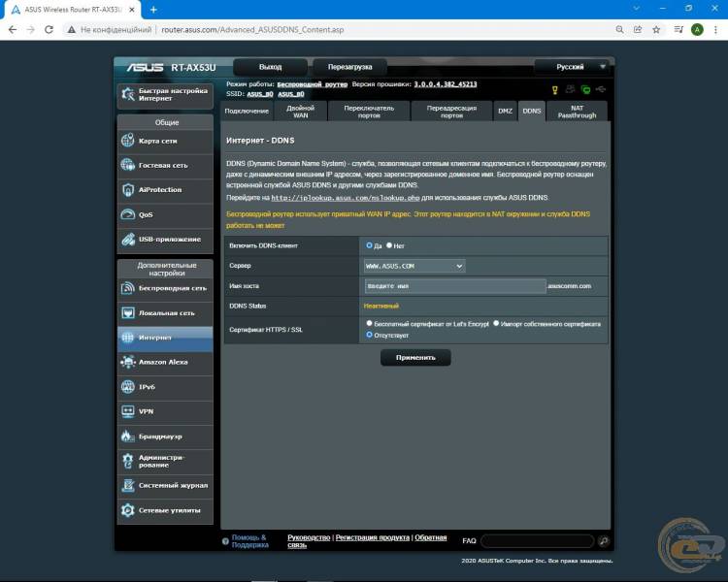Open Administration (Администрирование) gear icon

tap(128, 461)
